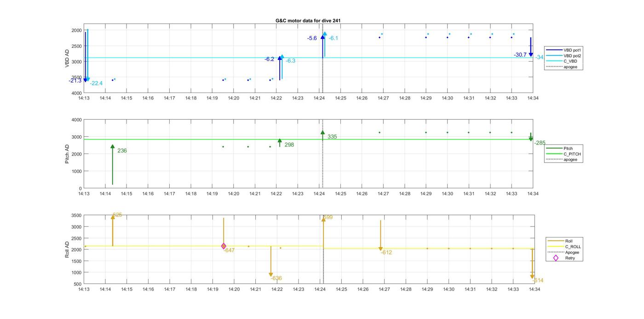
Task: Click the '625' roll data label
Action: 117,215
